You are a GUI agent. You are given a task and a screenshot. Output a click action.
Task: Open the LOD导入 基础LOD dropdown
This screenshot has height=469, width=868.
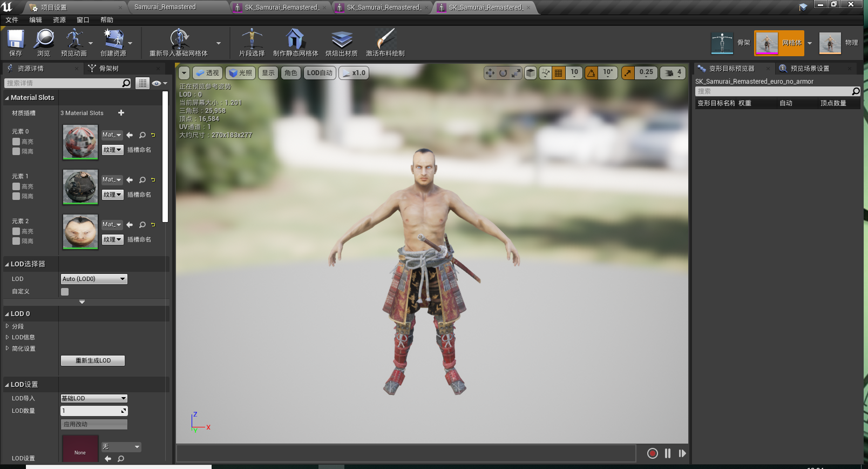coord(94,398)
